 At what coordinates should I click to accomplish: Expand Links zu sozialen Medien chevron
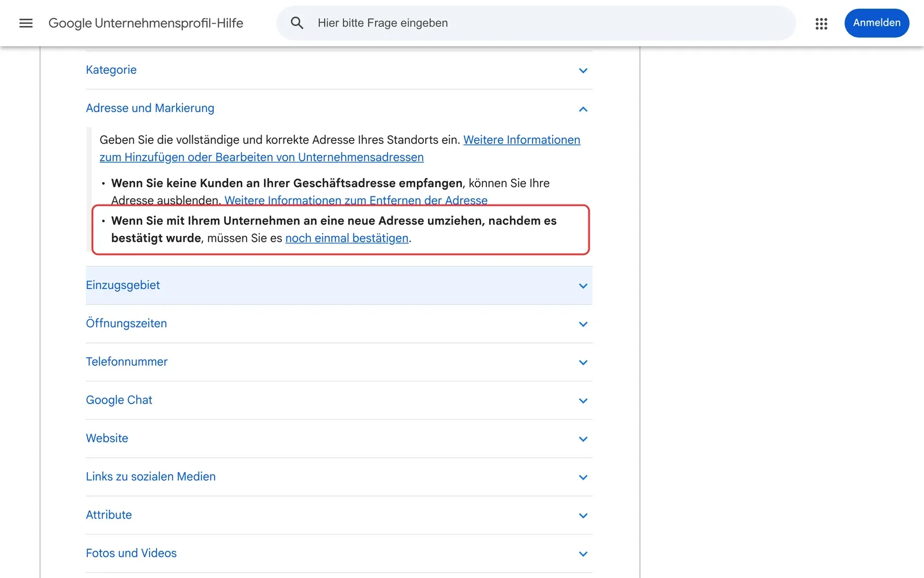(583, 477)
